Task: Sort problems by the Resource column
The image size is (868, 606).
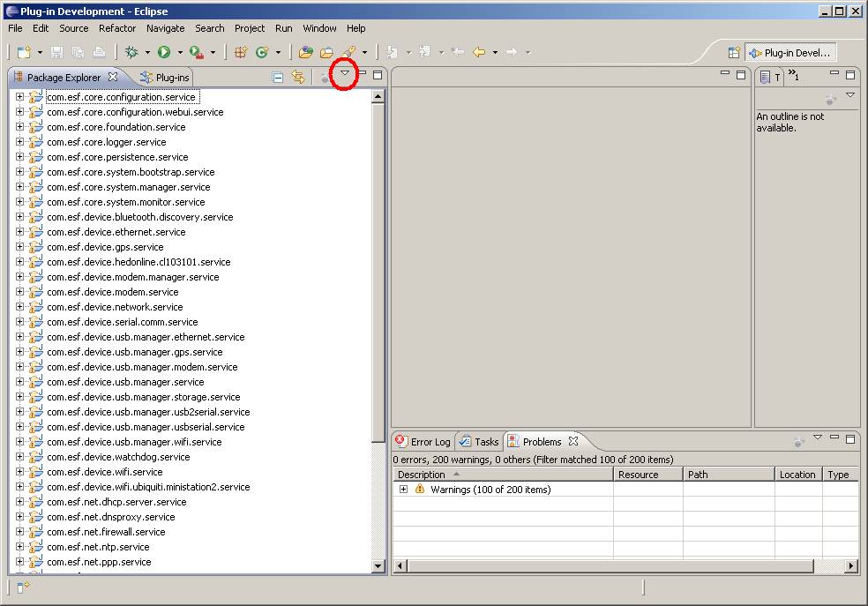Action: click(x=647, y=475)
